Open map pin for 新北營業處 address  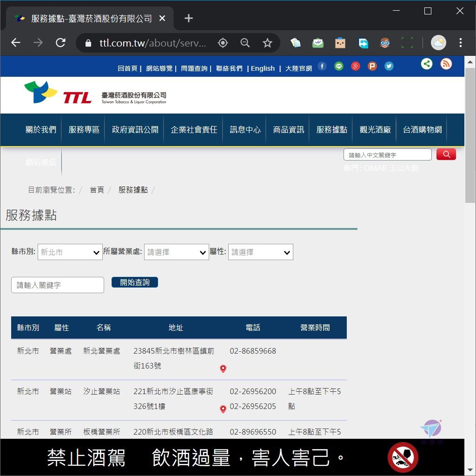coord(223,369)
